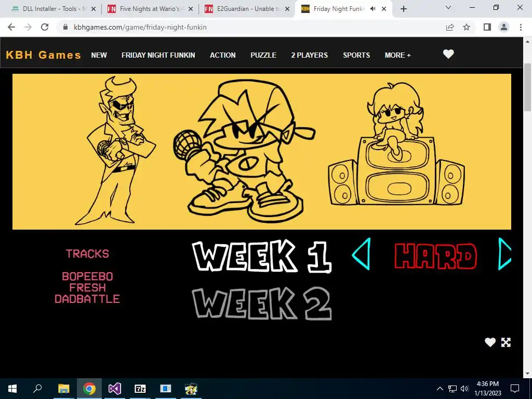
Task: Click the scrollbar up arrow
Action: [x=528, y=42]
